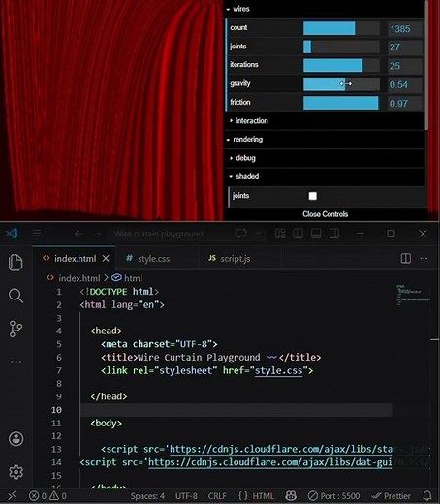Click the <body> tag on line 11

pos(106,423)
